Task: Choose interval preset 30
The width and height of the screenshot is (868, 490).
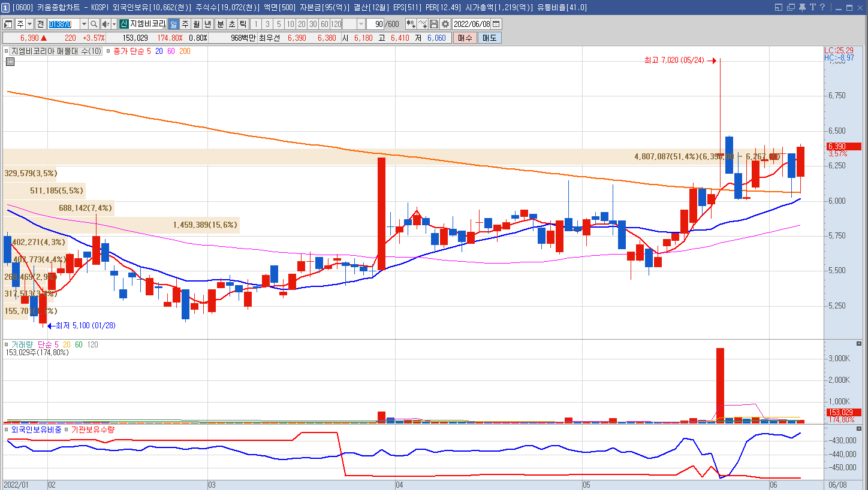Action: click(313, 24)
